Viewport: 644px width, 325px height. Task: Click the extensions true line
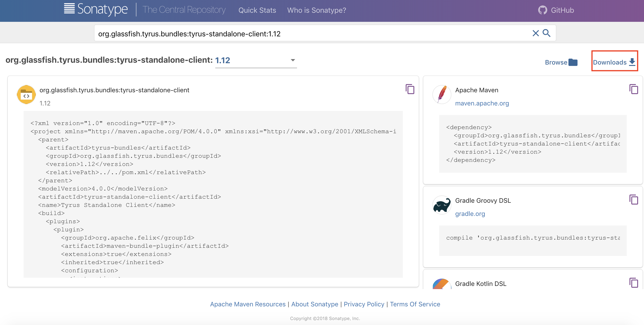click(116, 254)
